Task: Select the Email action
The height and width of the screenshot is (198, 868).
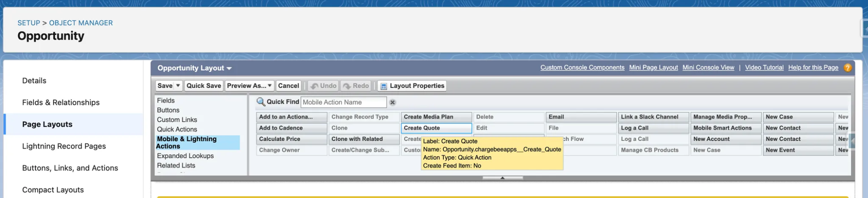Action: pos(581,117)
